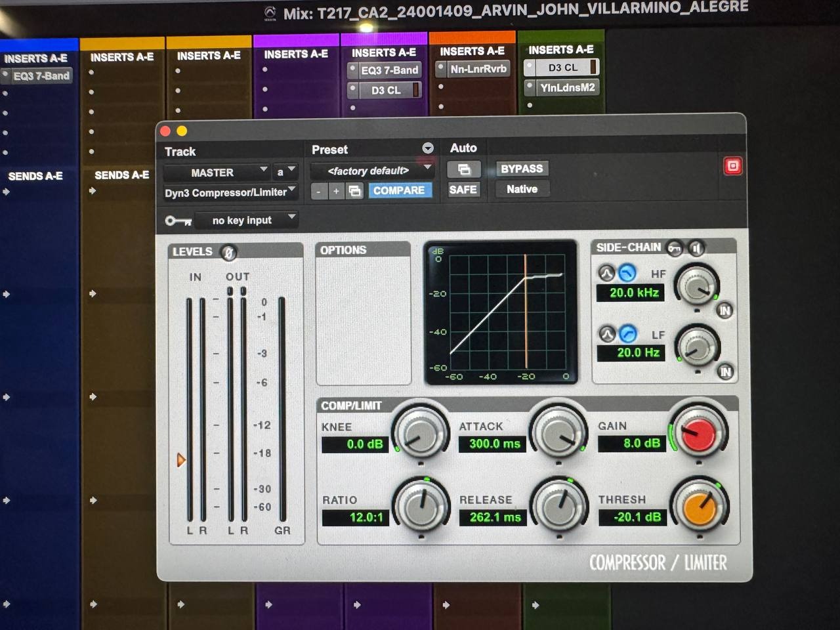Click the preset settings copy icon

click(x=355, y=191)
